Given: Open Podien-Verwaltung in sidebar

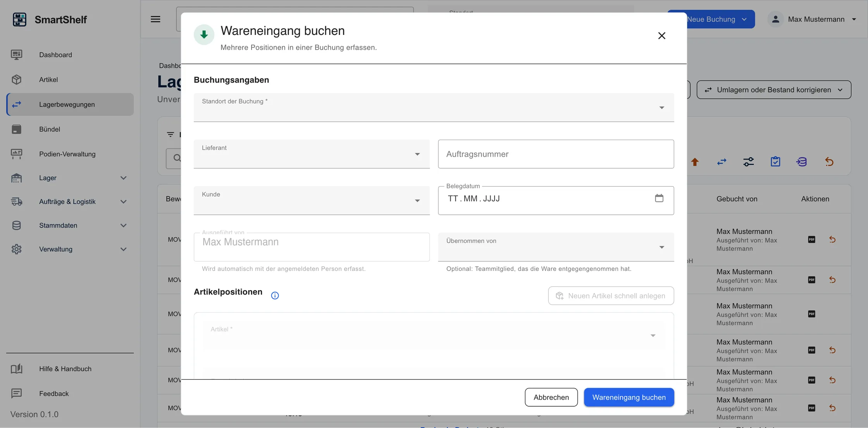Looking at the screenshot, I should tap(70, 154).
